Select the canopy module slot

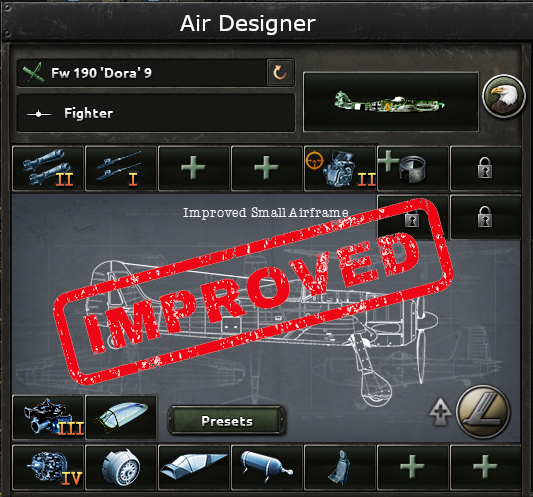pyautogui.click(x=121, y=417)
